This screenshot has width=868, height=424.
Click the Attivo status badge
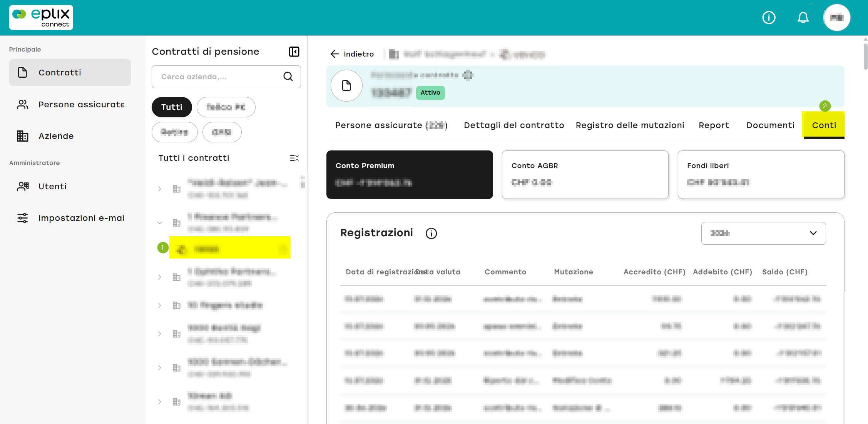click(x=430, y=92)
